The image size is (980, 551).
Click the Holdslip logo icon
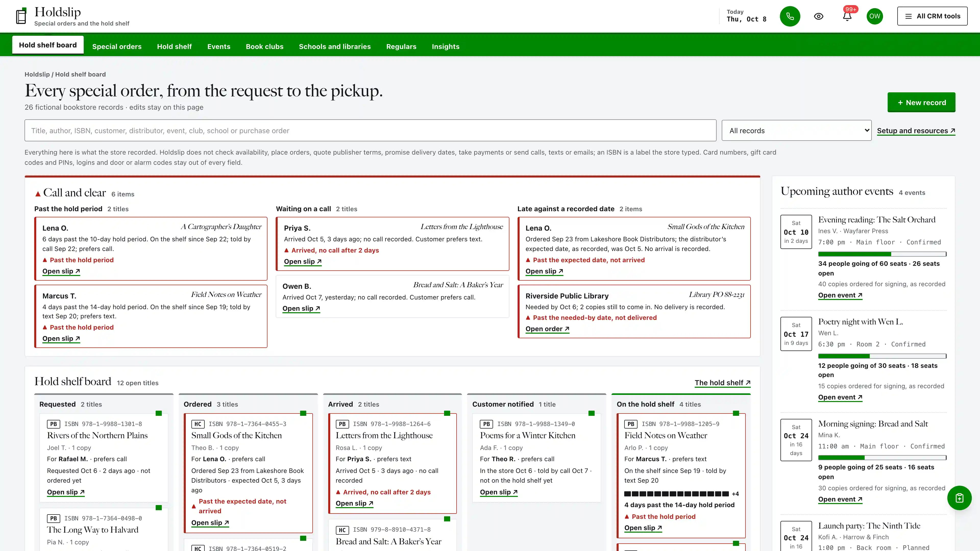21,16
